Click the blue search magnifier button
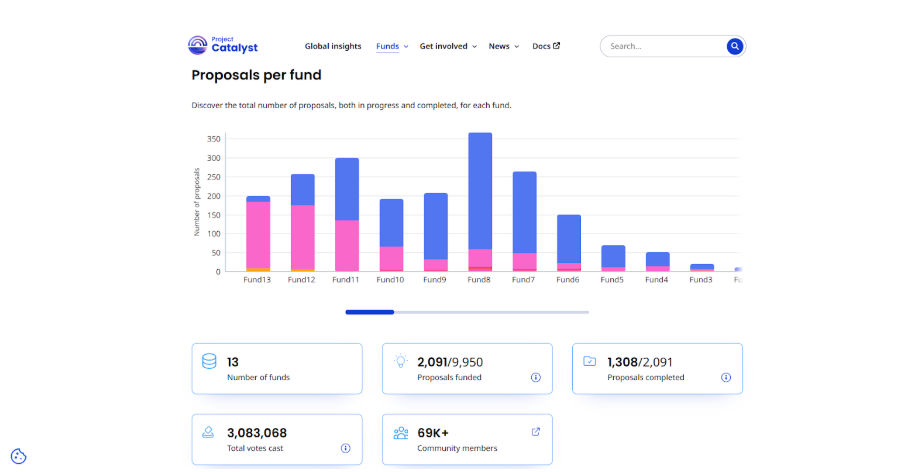The width and height of the screenshot is (907, 472). [x=735, y=46]
